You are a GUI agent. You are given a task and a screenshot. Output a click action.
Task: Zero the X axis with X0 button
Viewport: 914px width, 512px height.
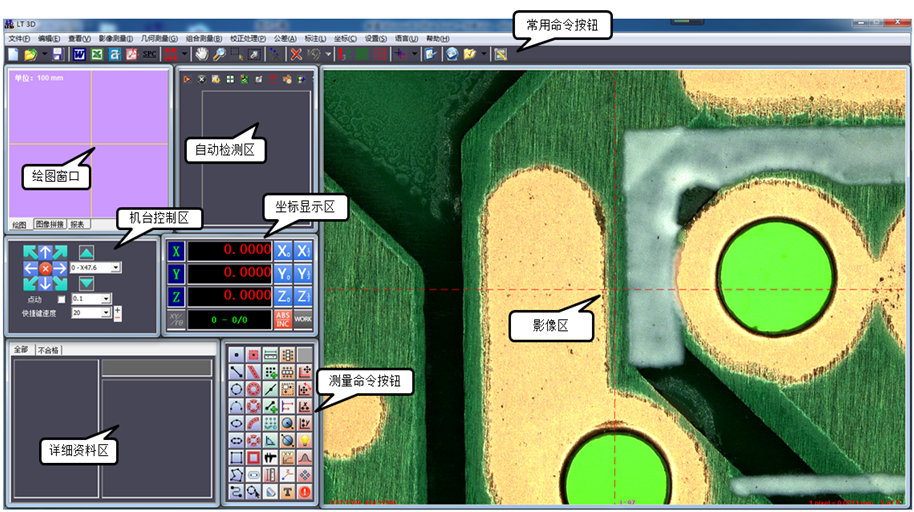click(x=283, y=250)
